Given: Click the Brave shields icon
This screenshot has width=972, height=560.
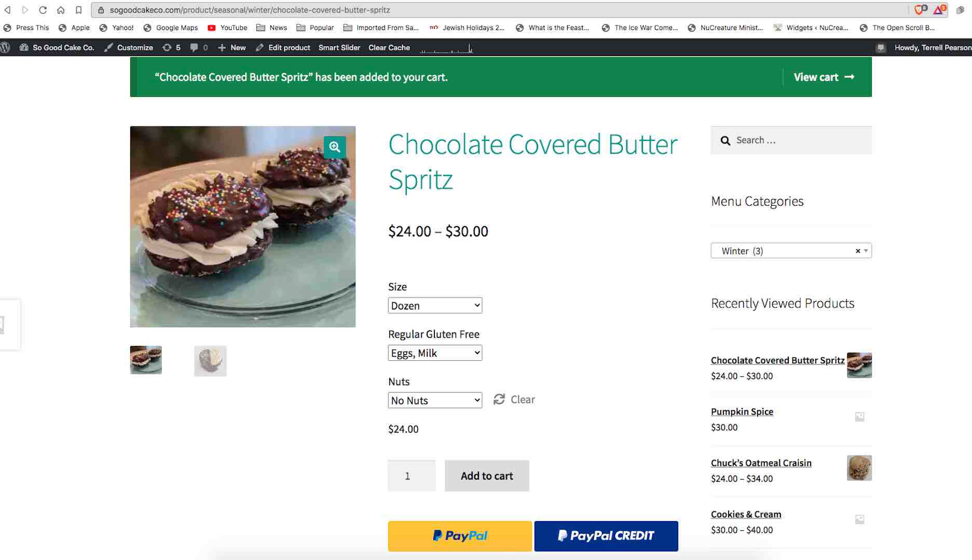Looking at the screenshot, I should click(x=920, y=10).
